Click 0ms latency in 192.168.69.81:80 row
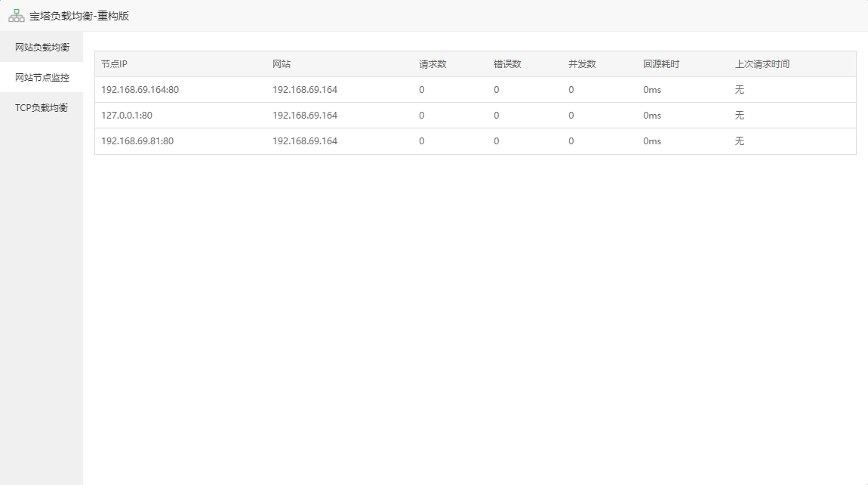Screen dimensions: 868x485 point(651,141)
